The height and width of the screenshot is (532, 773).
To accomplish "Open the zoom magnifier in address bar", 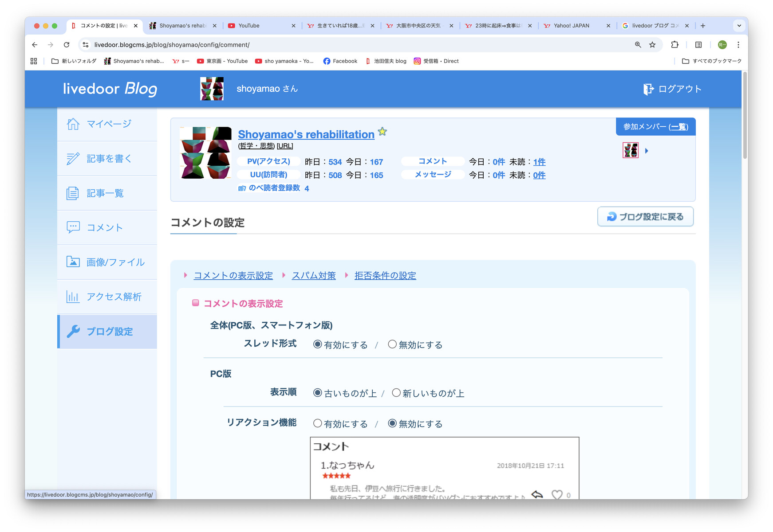I will pyautogui.click(x=638, y=45).
